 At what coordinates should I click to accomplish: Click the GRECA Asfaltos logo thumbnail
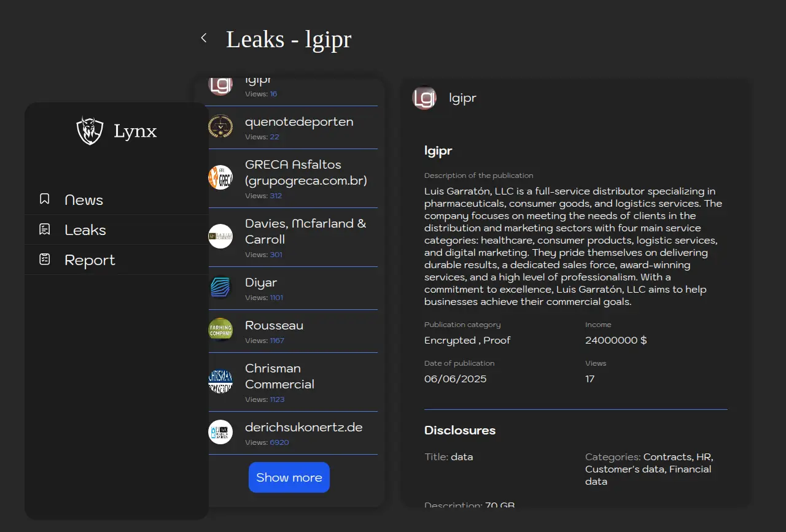click(x=220, y=177)
